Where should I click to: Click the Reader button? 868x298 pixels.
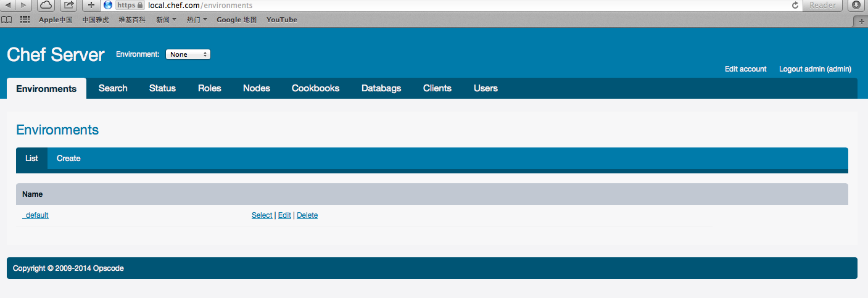822,5
